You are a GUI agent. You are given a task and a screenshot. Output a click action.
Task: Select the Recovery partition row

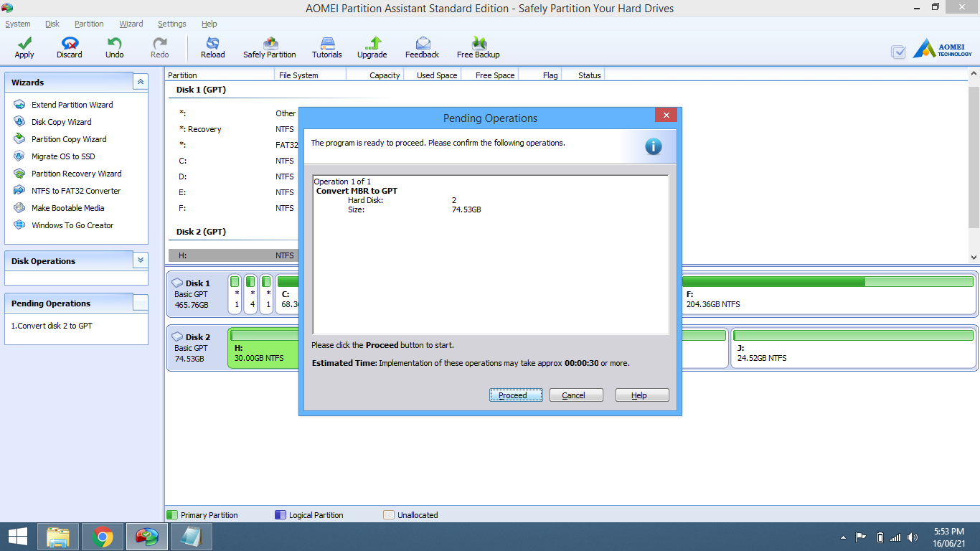(233, 129)
